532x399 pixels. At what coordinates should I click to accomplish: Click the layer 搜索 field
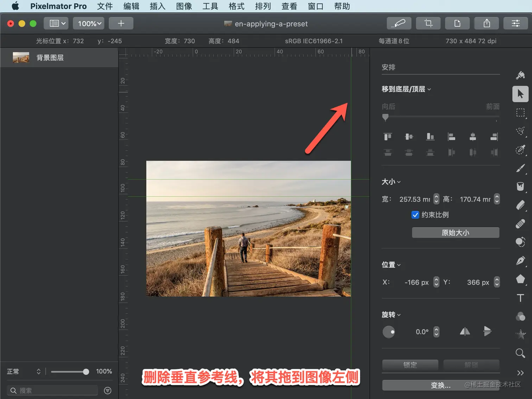click(52, 391)
